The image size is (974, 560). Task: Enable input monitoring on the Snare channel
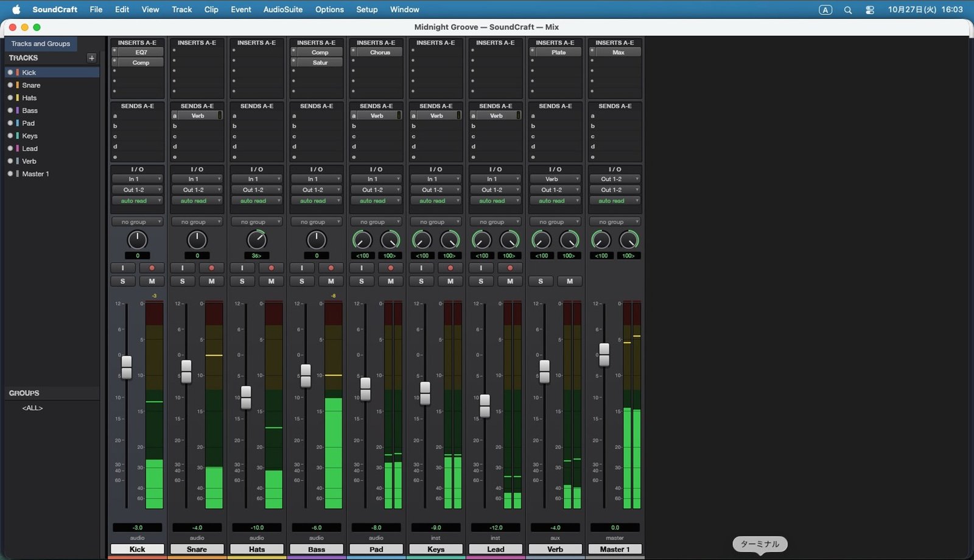coord(182,268)
